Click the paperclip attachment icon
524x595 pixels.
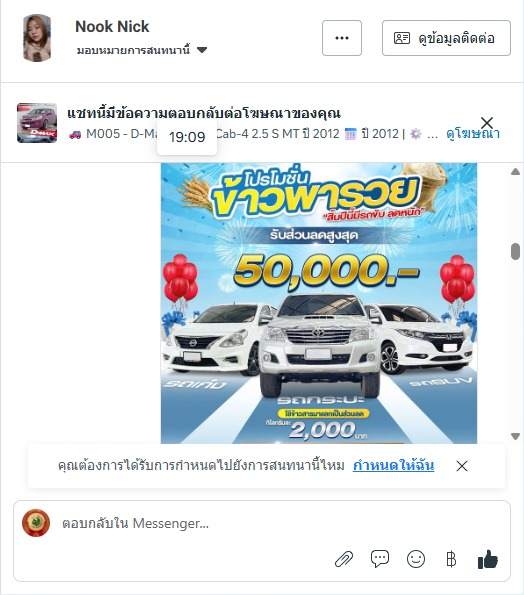344,559
